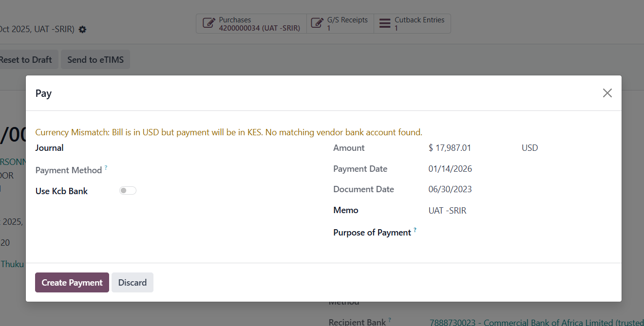Open the Cutback Entries smart button
The image size is (644, 326).
[413, 24]
